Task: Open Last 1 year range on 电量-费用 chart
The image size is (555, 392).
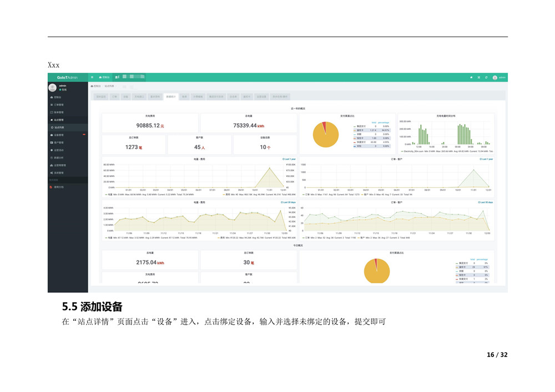Action: (289, 159)
